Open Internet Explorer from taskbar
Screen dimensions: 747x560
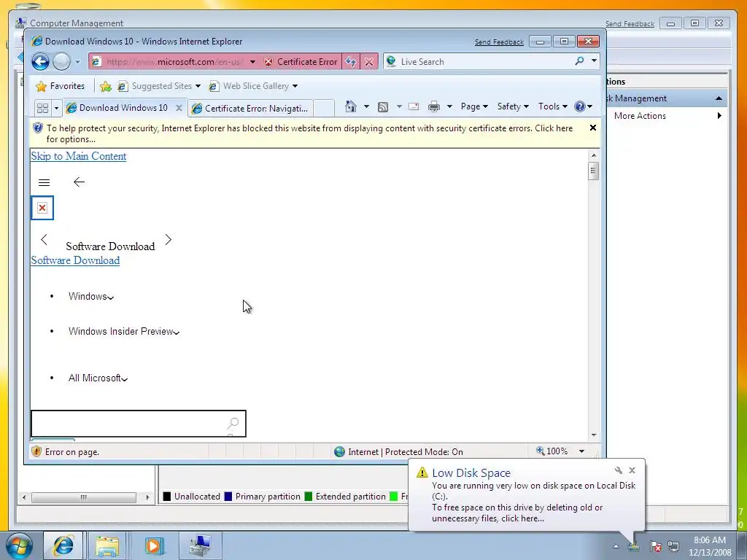point(63,545)
